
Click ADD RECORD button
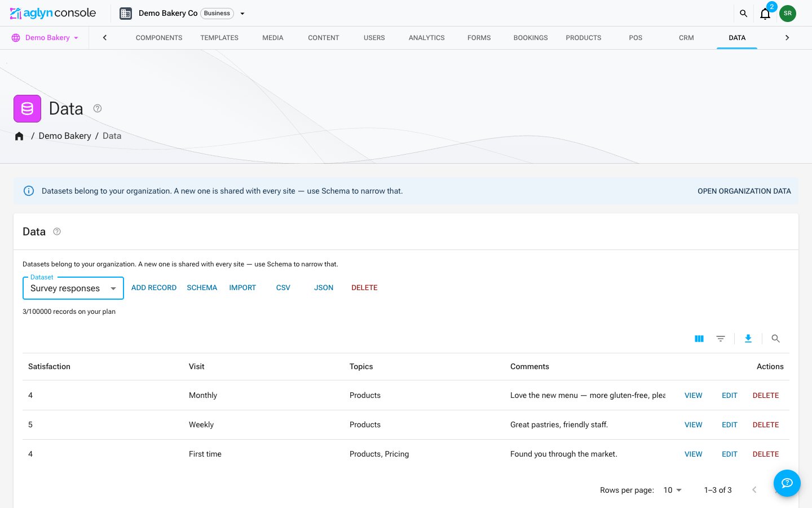point(154,288)
